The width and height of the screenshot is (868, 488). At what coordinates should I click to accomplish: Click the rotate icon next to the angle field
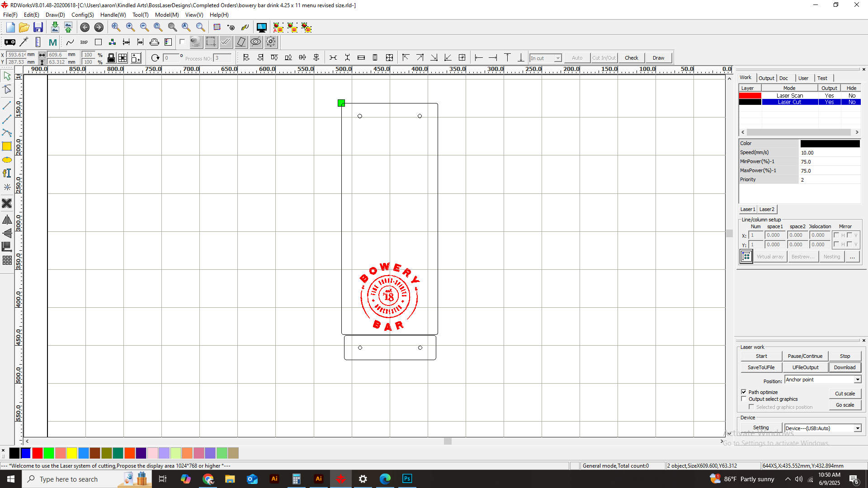click(155, 58)
